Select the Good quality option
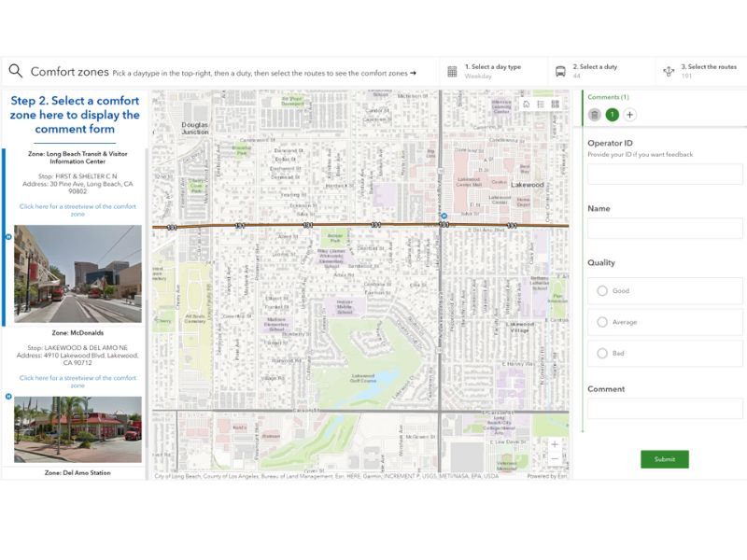747x560 pixels. [x=602, y=291]
